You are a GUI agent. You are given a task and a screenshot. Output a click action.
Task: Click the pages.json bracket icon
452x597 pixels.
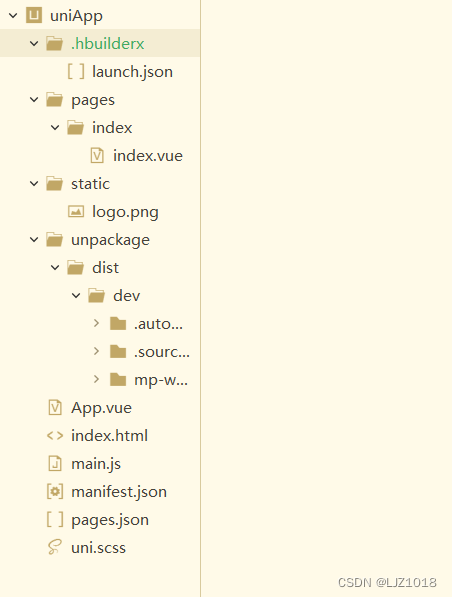click(55, 520)
